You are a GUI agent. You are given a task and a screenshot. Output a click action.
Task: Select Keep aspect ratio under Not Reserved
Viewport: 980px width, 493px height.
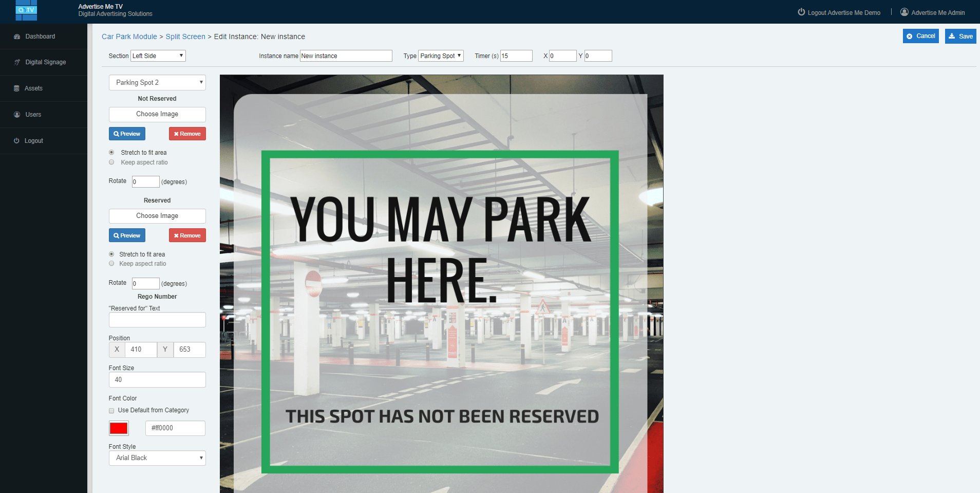[111, 162]
